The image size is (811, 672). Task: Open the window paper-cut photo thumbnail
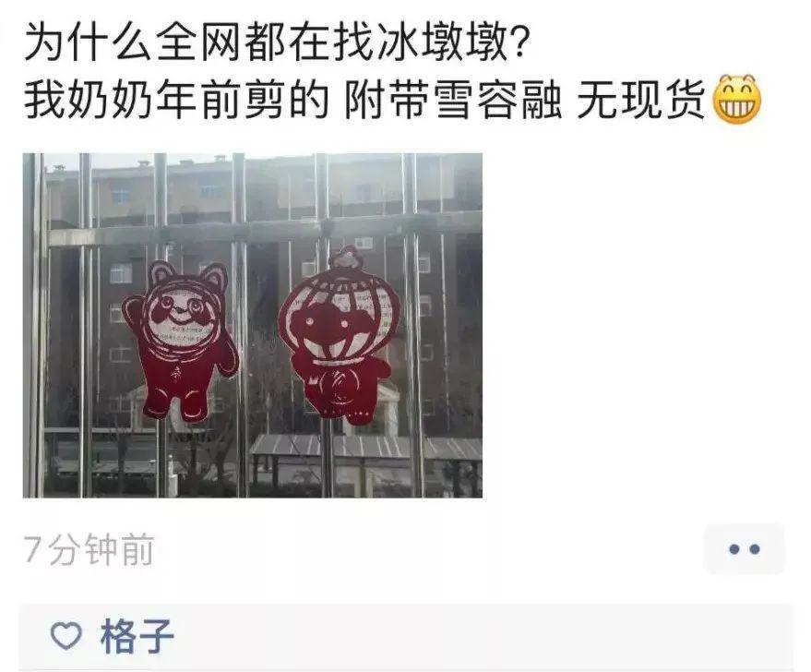tap(253, 325)
